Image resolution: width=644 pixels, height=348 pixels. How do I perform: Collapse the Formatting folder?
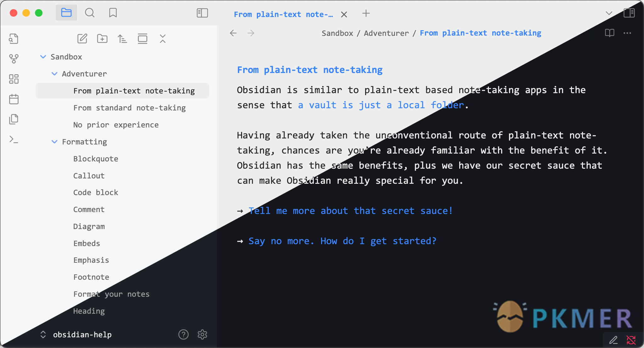(x=54, y=142)
